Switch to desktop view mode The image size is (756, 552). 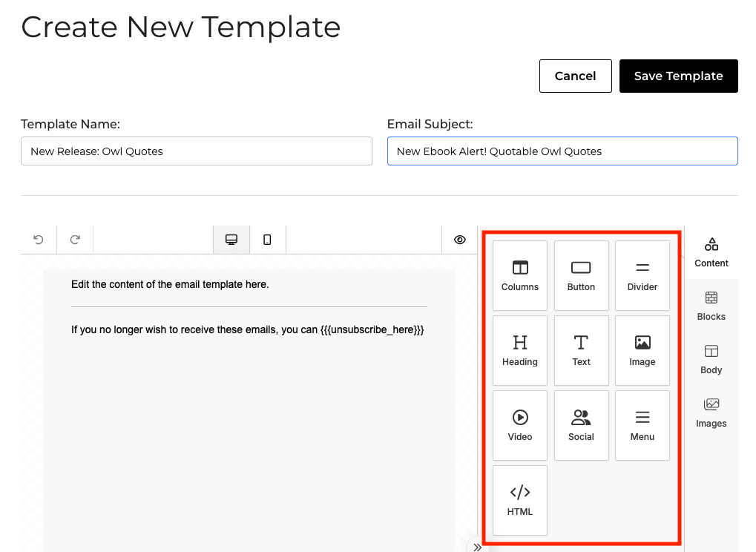coord(231,240)
